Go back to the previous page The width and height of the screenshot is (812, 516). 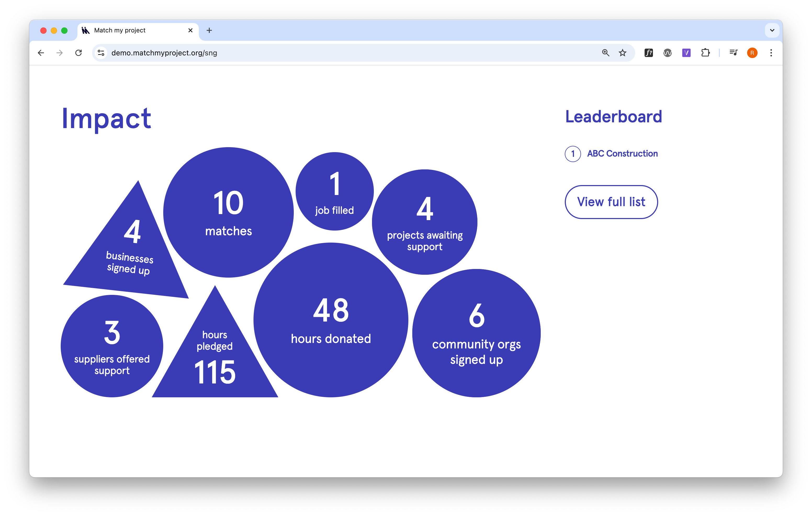pyautogui.click(x=41, y=53)
